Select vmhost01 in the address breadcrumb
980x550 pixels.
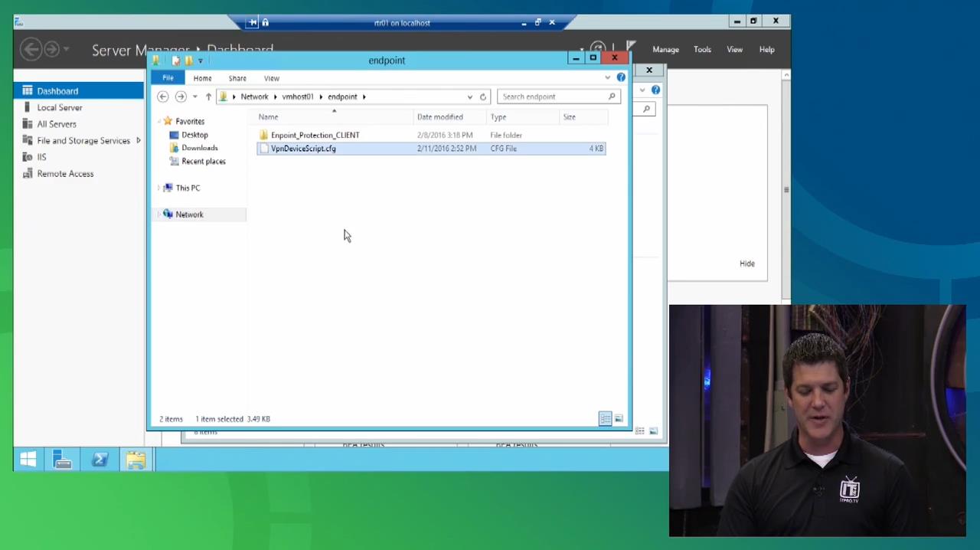pos(298,97)
